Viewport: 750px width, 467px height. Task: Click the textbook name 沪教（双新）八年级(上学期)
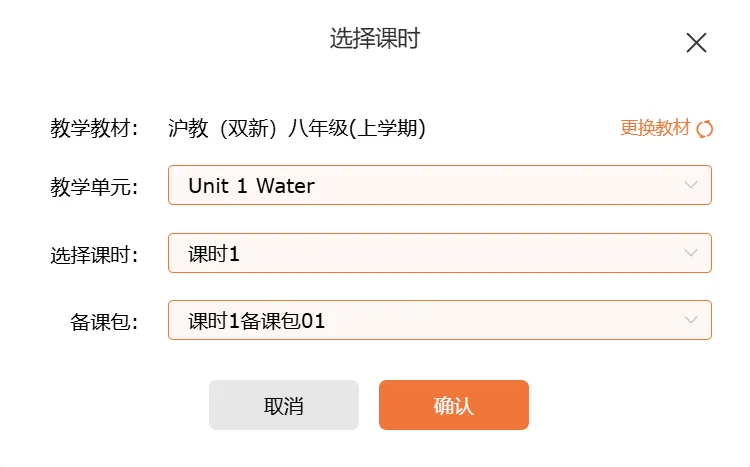[297, 128]
